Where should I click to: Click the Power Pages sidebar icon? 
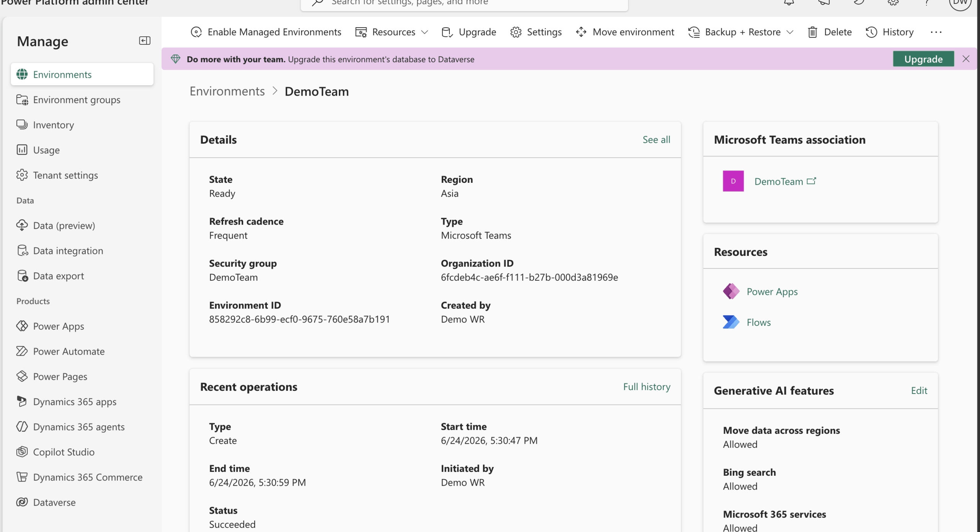point(22,376)
